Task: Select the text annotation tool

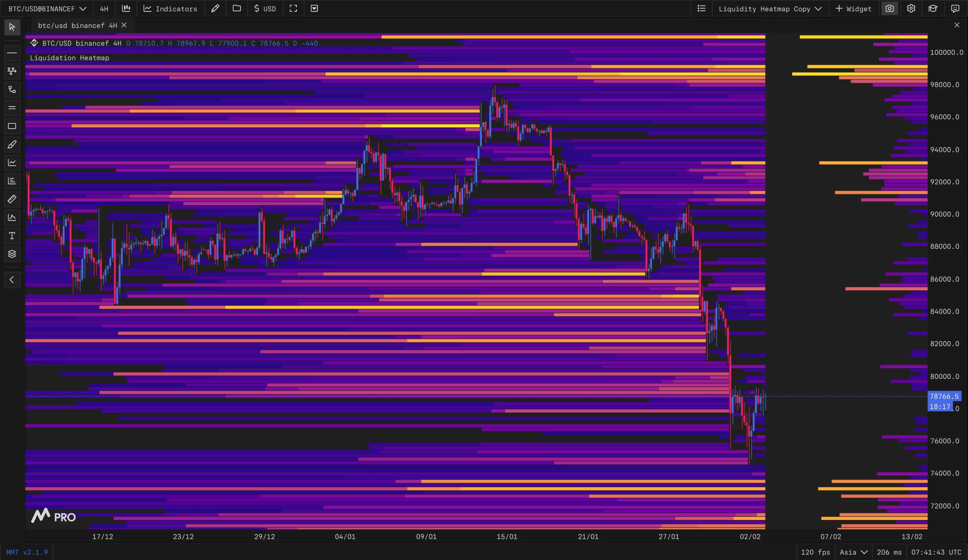Action: 12,236
